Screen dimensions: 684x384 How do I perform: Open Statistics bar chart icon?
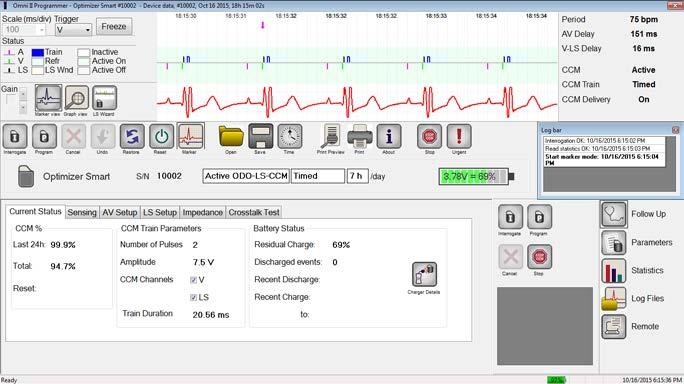(614, 271)
